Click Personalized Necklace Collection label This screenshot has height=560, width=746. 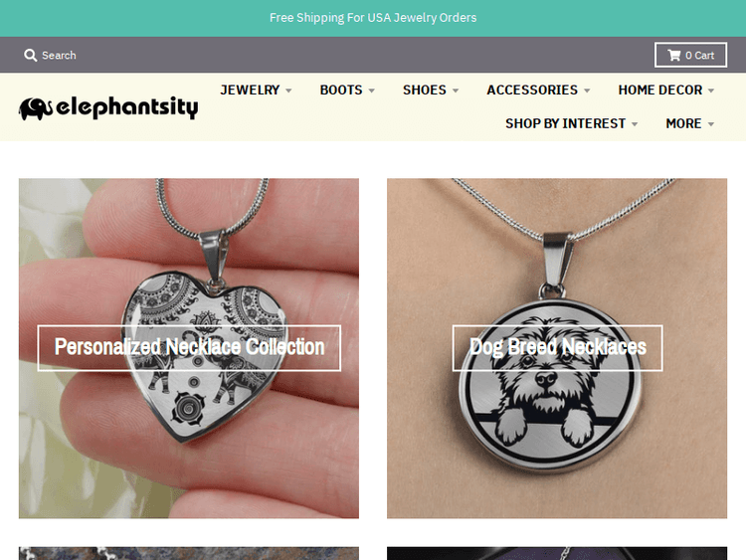pyautogui.click(x=189, y=347)
